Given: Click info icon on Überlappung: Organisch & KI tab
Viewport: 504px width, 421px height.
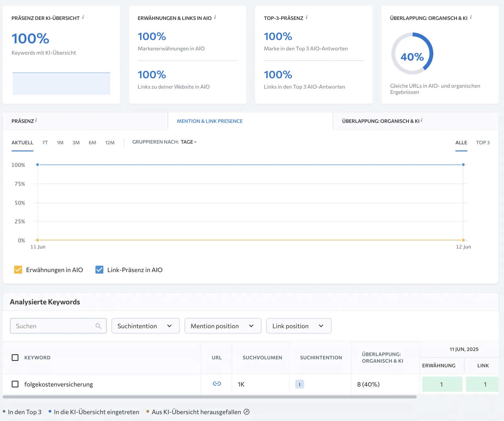Looking at the screenshot, I should tap(422, 120).
